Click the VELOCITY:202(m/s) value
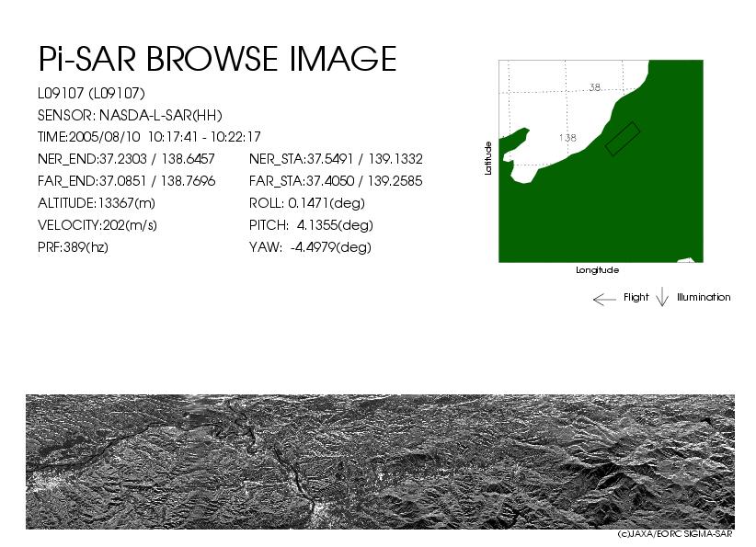The width and height of the screenshot is (756, 547). [x=97, y=225]
